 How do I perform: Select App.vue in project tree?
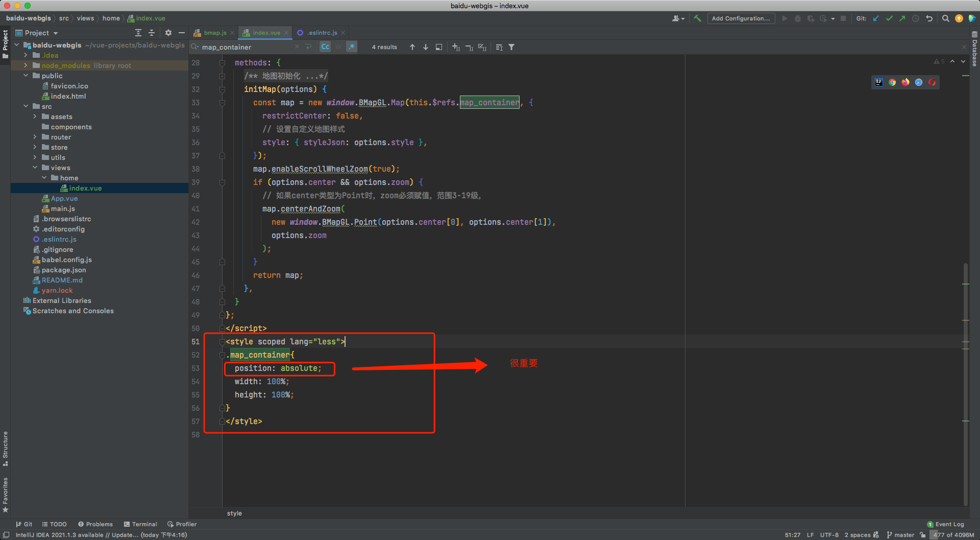(64, 198)
